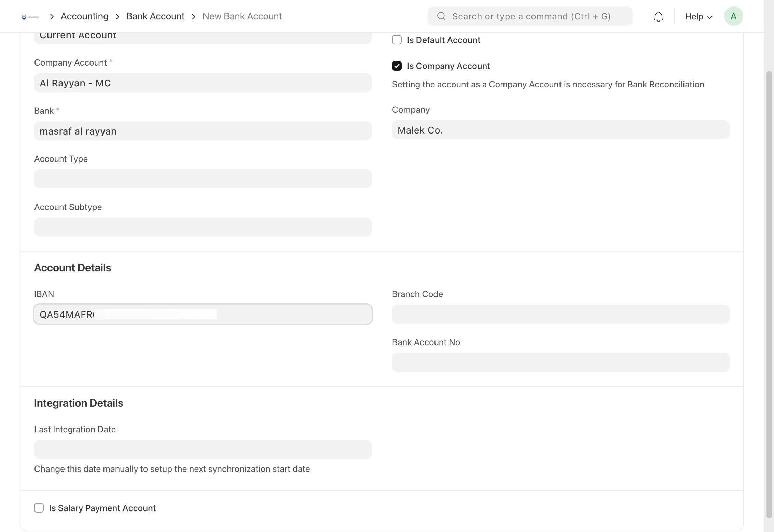Click the Bank Account No field

pos(561,362)
